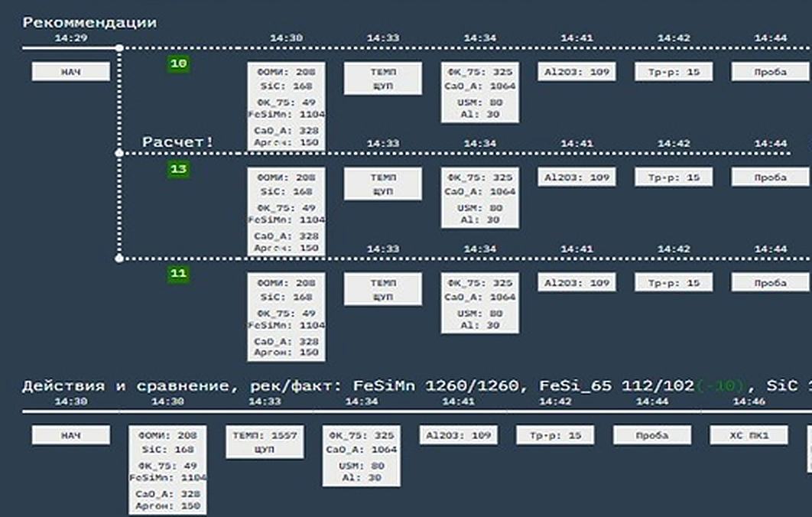The height and width of the screenshot is (517, 812).
Task: Click ТЕМП ЩУП box in variant 10 row
Action: [x=383, y=79]
